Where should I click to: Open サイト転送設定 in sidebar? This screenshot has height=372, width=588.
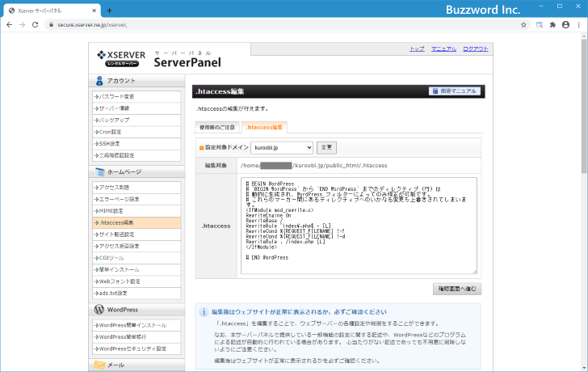click(136, 235)
